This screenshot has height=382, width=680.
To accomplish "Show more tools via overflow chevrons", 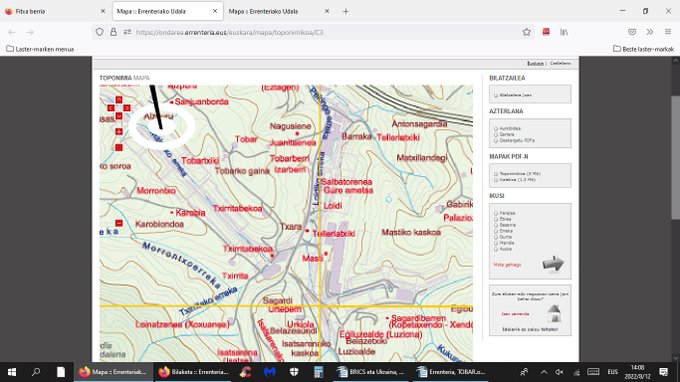I will (x=650, y=32).
